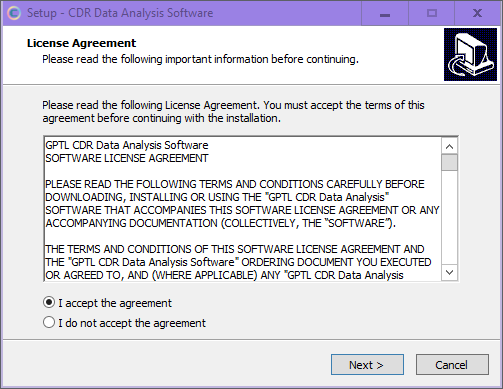Minimize the Setup window
Viewport: 503px width, 389px height.
pos(385,13)
